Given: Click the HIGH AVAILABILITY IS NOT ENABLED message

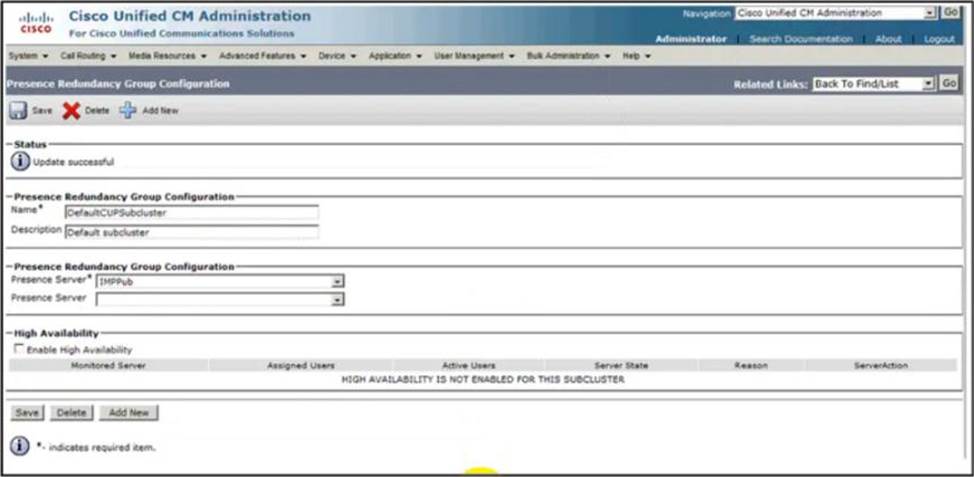Looking at the screenshot, I should [x=483, y=379].
